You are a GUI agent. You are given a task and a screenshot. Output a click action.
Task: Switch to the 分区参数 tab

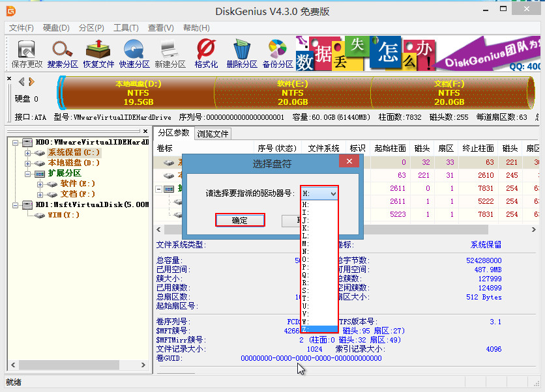(x=173, y=133)
